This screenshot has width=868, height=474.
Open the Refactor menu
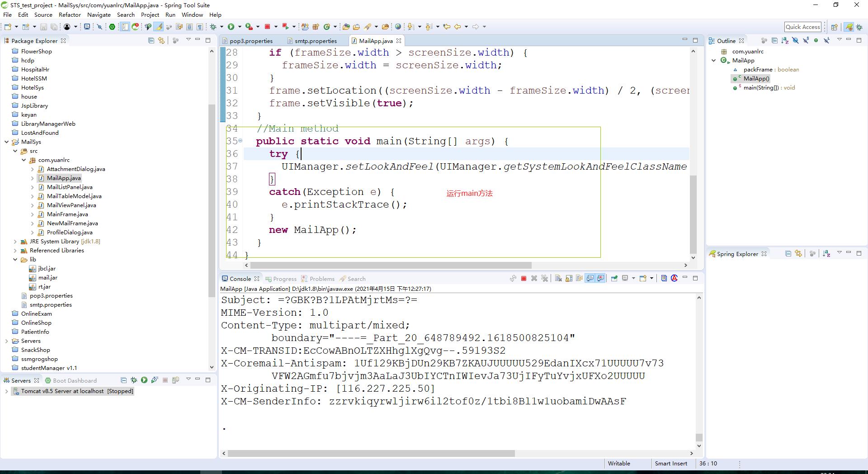click(x=70, y=14)
